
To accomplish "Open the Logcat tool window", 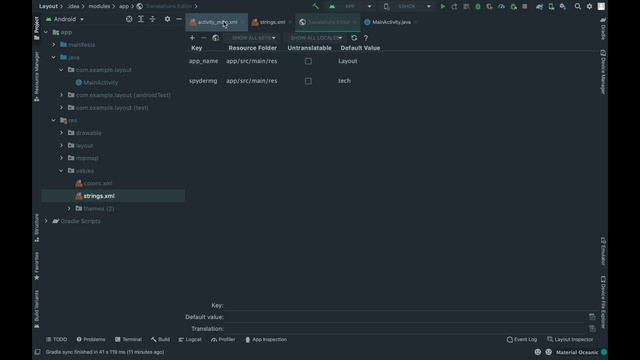I will click(190, 339).
